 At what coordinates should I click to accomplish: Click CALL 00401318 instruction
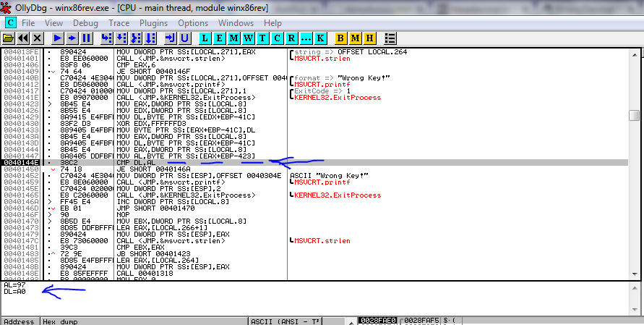click(x=145, y=273)
